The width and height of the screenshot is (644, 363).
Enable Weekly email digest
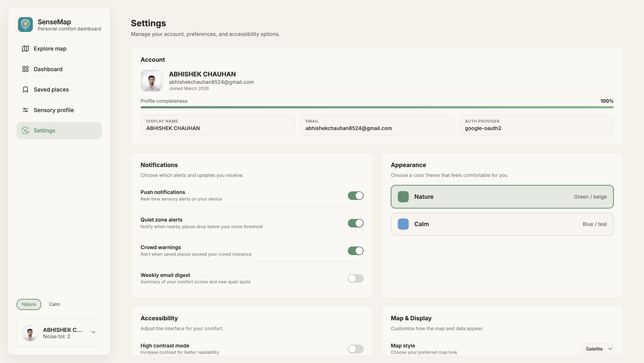[355, 278]
